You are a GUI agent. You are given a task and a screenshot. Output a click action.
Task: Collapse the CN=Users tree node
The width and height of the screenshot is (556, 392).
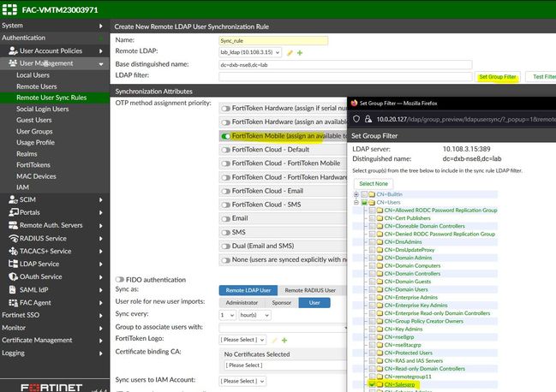click(356, 202)
